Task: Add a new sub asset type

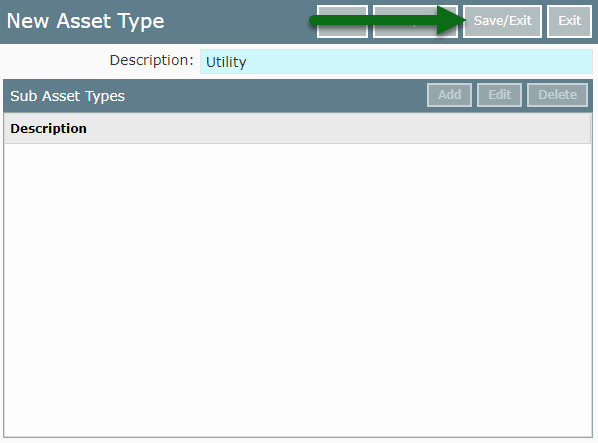Action: point(449,95)
